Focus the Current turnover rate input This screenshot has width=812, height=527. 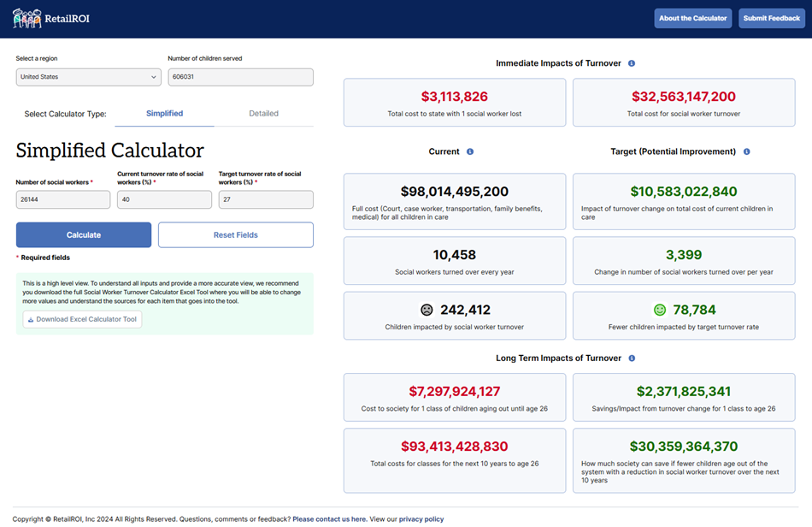coord(164,199)
